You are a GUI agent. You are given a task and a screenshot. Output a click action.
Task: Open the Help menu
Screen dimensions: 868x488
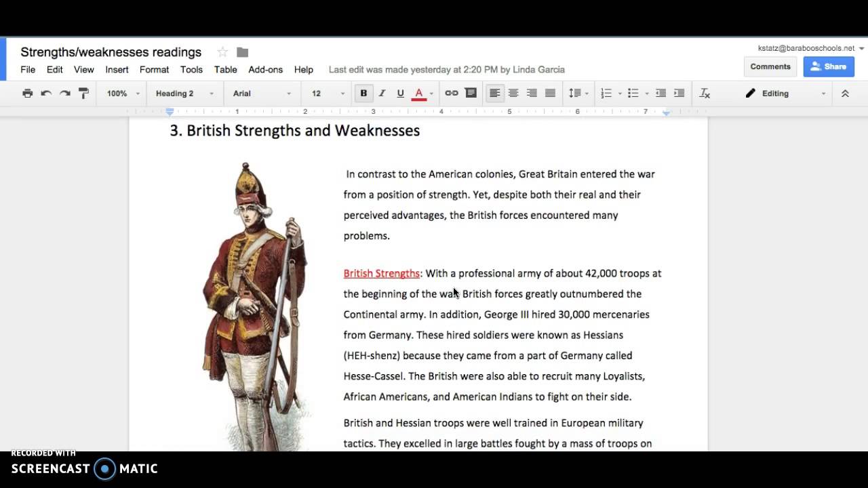pyautogui.click(x=304, y=69)
